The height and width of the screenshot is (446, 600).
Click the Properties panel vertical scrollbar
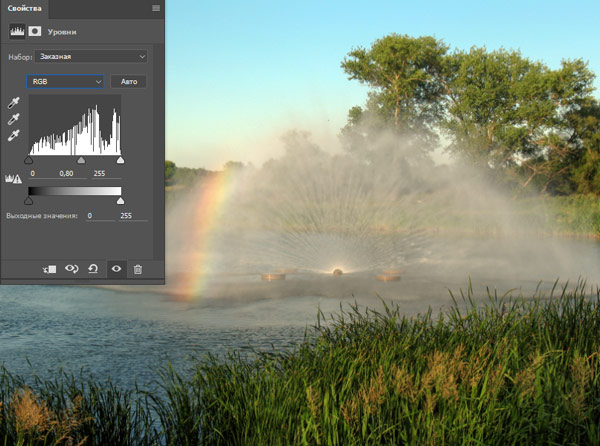click(x=158, y=152)
